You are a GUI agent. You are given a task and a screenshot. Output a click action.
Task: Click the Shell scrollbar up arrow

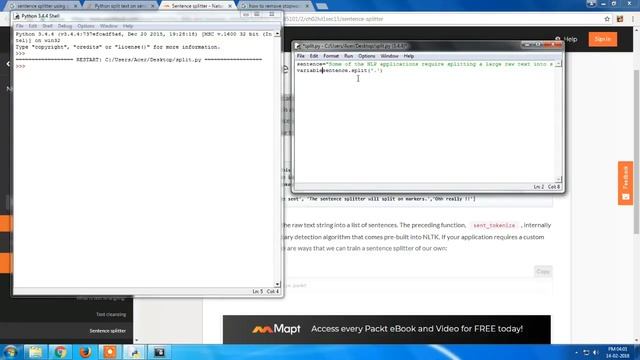[278, 34]
